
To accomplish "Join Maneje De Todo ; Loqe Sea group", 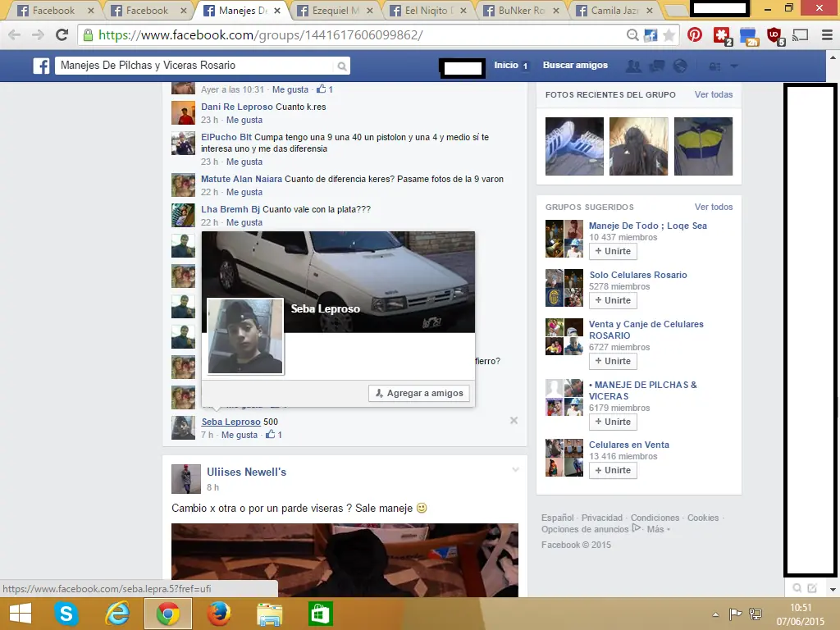I will [613, 251].
